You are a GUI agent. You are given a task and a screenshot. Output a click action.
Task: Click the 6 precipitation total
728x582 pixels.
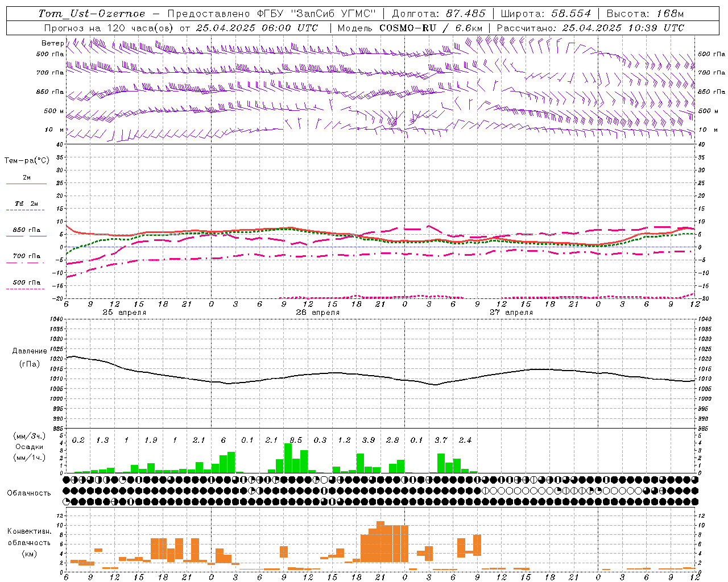coord(224,440)
